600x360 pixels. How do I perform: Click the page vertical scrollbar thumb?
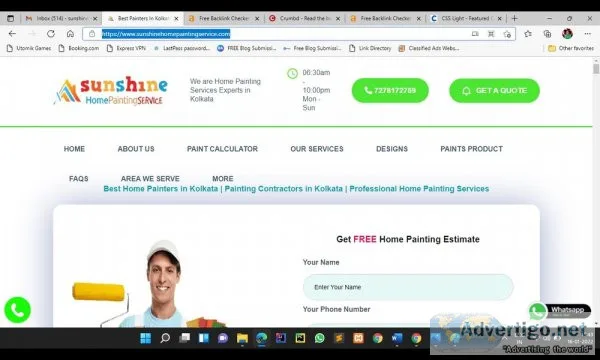point(596,69)
